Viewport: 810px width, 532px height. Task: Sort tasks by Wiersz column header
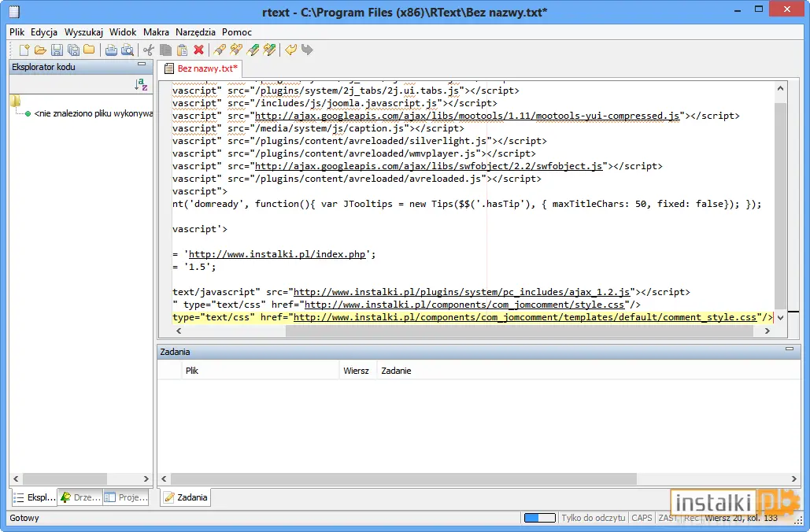tap(357, 371)
